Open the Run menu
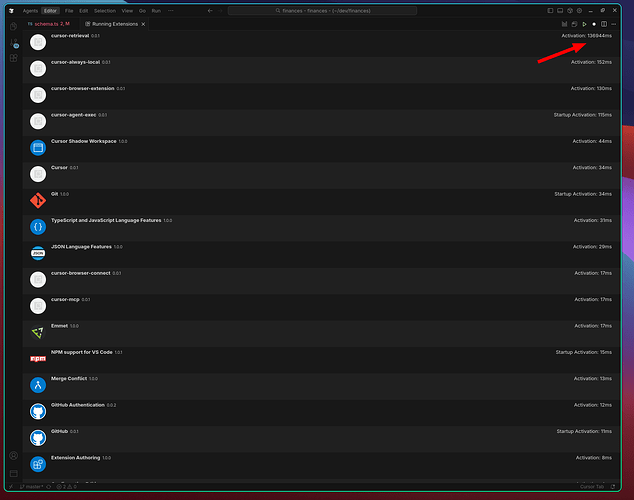Viewport: 634px width, 500px height. coord(156,11)
